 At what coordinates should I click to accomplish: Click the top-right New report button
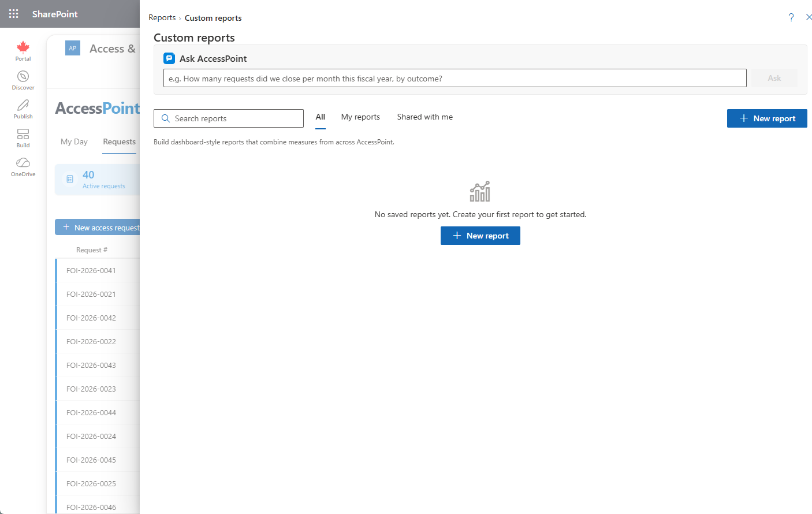coord(767,118)
